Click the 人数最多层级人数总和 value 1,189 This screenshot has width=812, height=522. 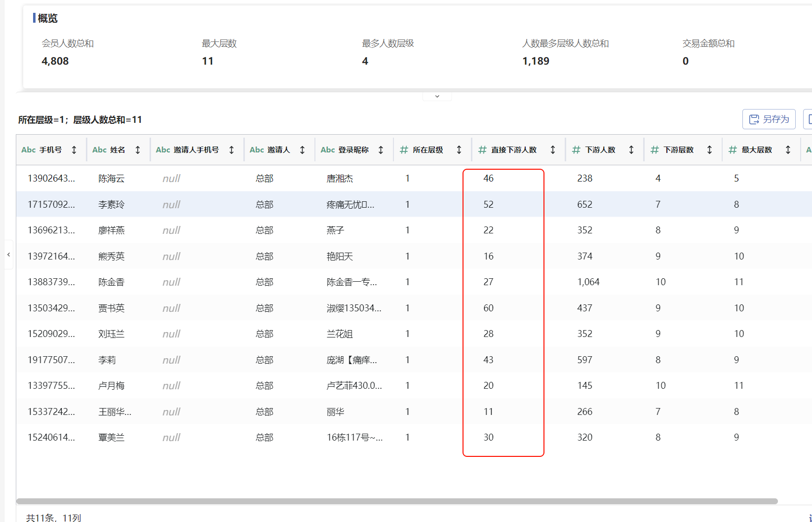[x=536, y=61]
